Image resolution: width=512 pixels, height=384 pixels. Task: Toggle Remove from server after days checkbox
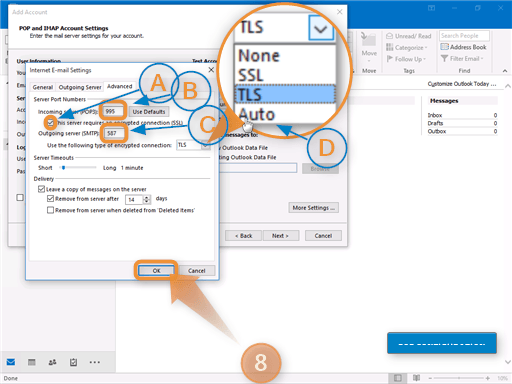click(50, 199)
